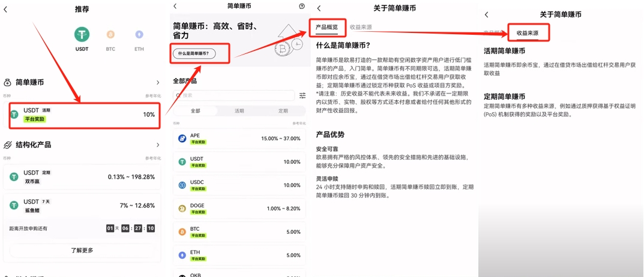This screenshot has height=277, width=644.
Task: Open the BTC 5.00% product row
Action: tap(239, 232)
